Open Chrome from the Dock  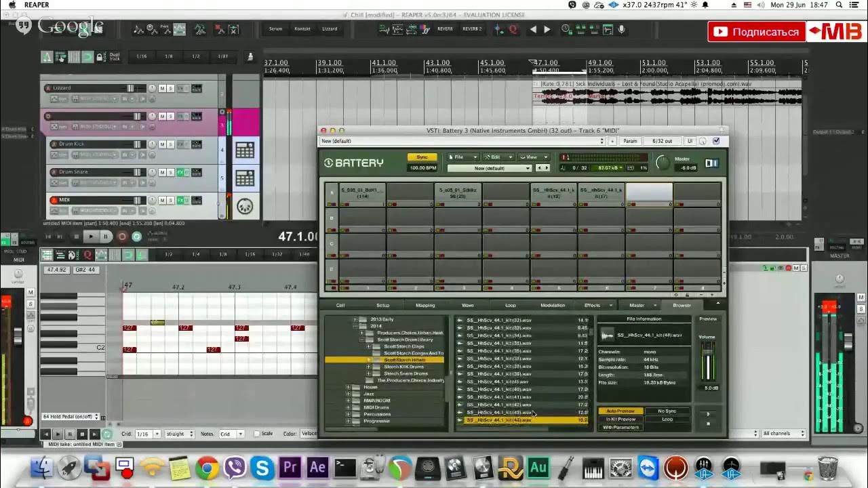point(207,468)
